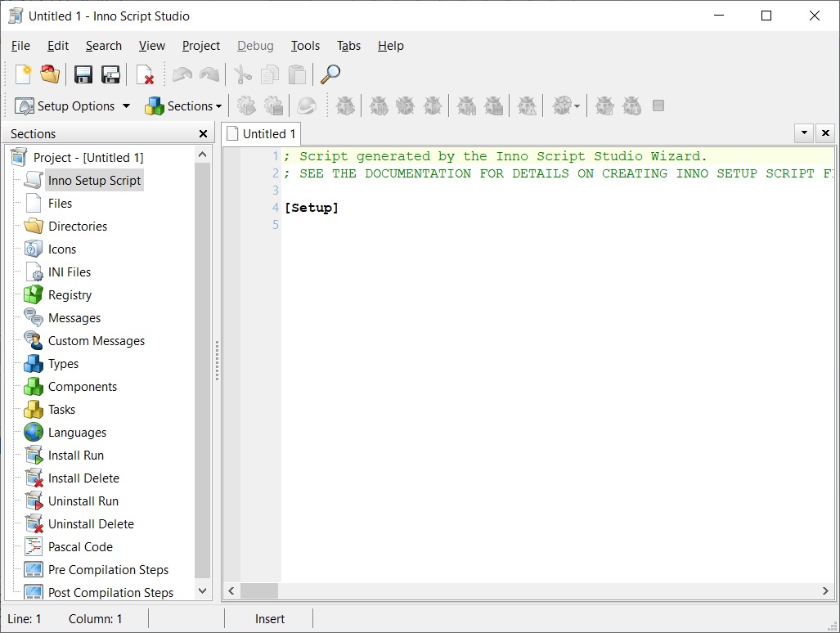Click the Languages globe icon in the tree
Viewport: 840px width, 633px height.
(34, 432)
